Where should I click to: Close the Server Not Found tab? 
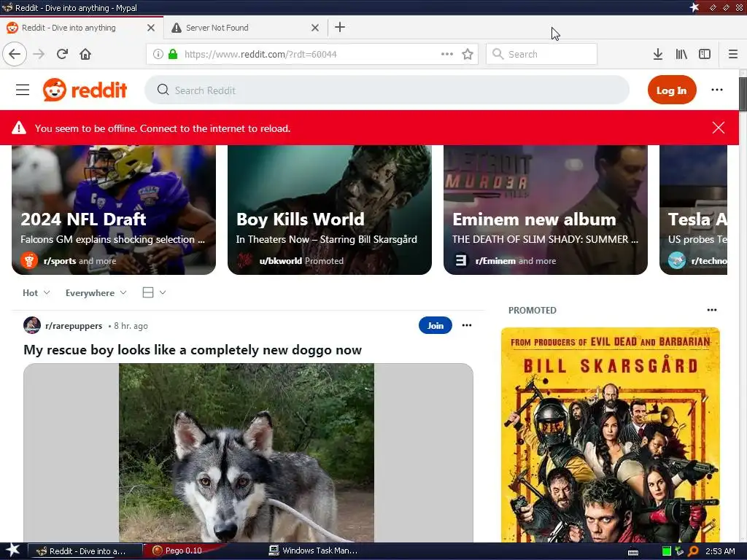pos(315,28)
